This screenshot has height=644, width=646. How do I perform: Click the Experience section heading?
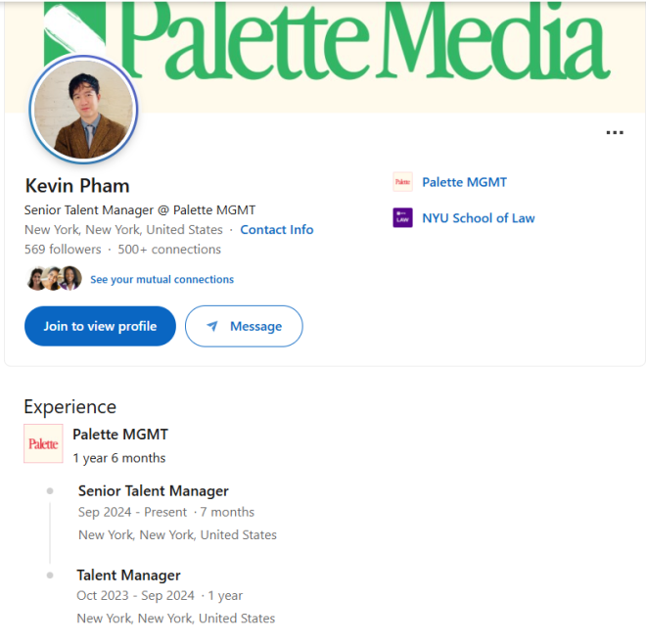[70, 407]
